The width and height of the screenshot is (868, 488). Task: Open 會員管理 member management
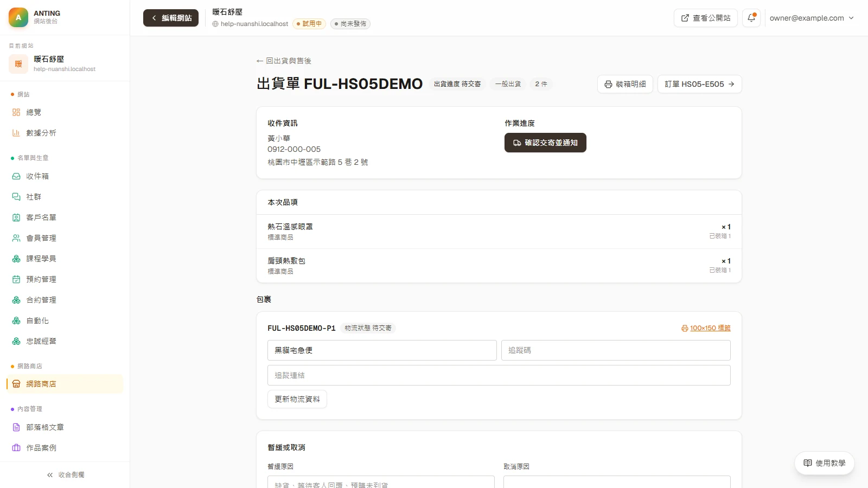(x=65, y=238)
